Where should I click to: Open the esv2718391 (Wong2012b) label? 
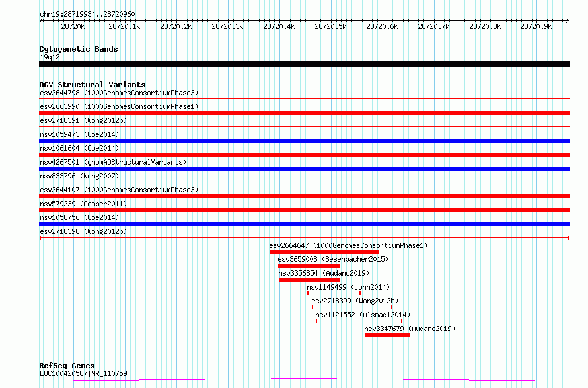(83, 120)
